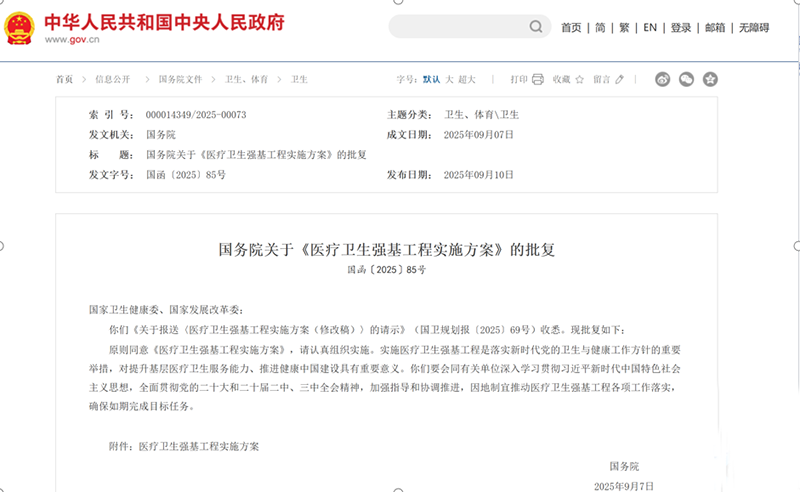Open 无障碍 accessibility mode
Viewport: 800px width, 492px height.
tap(754, 28)
